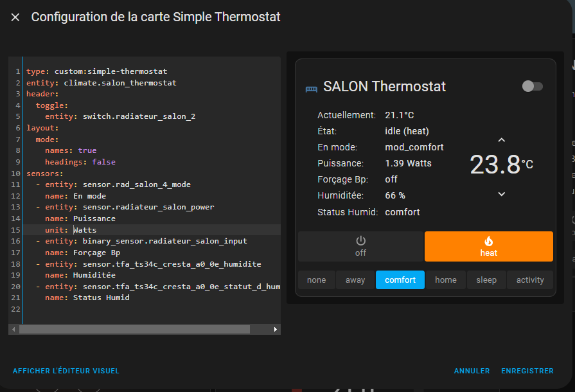The height and width of the screenshot is (392, 575).
Task: Click the radiator icon beside SALON Thermostat
Action: coord(311,87)
